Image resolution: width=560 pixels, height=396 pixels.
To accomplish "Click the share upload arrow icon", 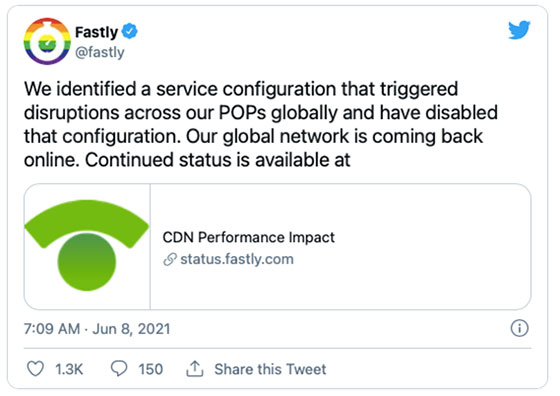I will click(195, 369).
